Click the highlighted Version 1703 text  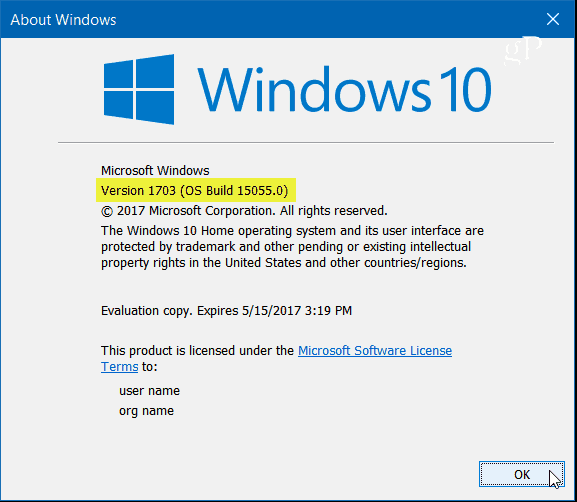[138, 191]
